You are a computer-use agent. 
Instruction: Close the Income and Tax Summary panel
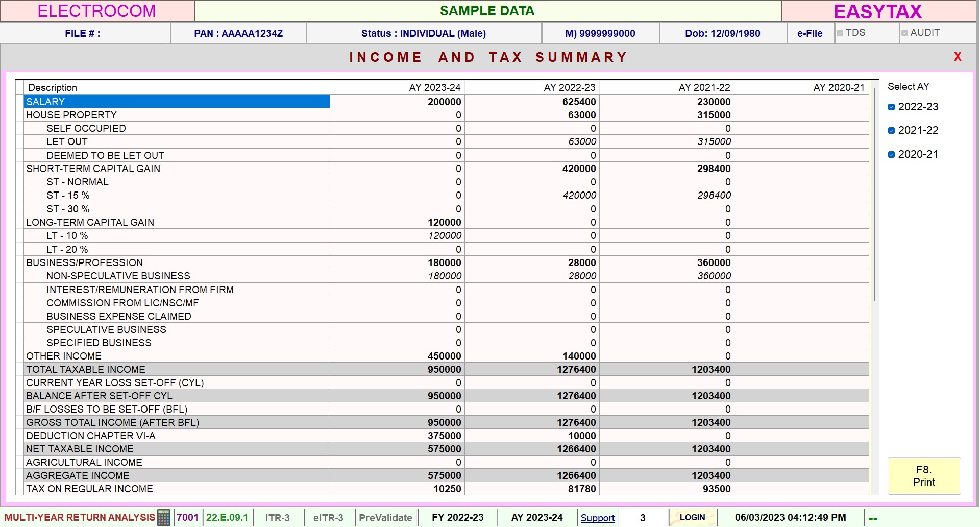pyautogui.click(x=958, y=57)
